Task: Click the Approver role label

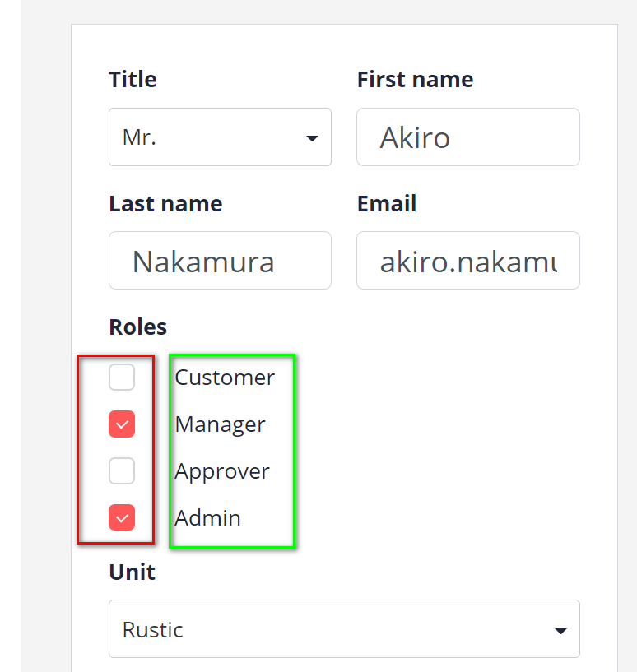Action: 222,471
